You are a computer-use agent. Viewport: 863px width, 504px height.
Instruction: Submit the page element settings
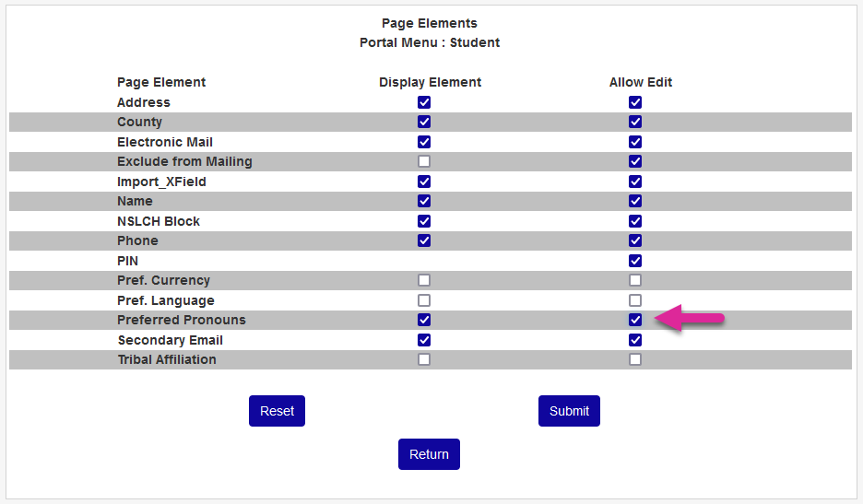[569, 411]
